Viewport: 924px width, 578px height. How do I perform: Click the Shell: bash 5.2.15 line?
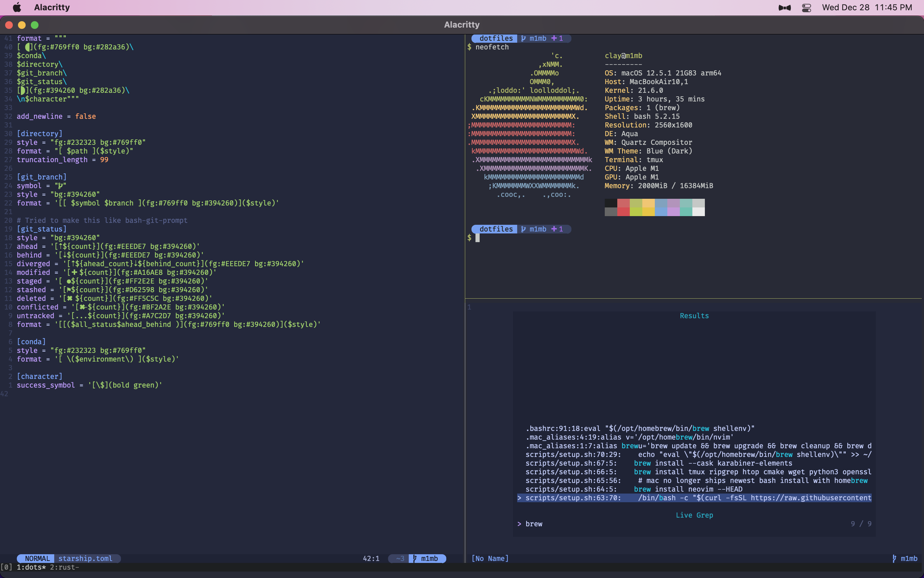[642, 116]
